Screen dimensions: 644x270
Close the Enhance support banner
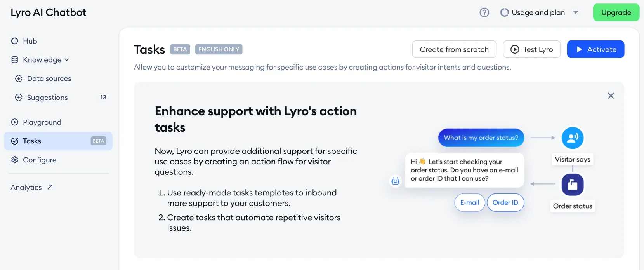point(611,96)
